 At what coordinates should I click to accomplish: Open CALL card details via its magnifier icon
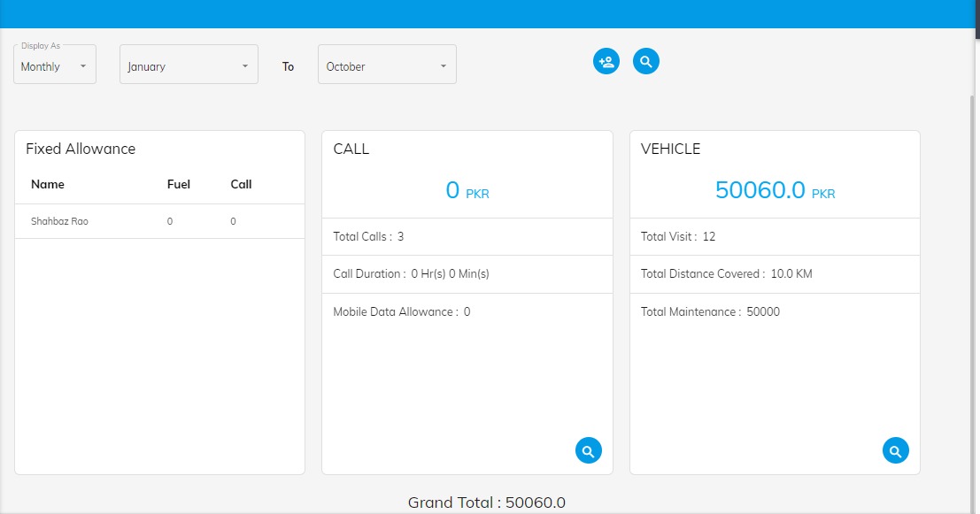click(588, 450)
